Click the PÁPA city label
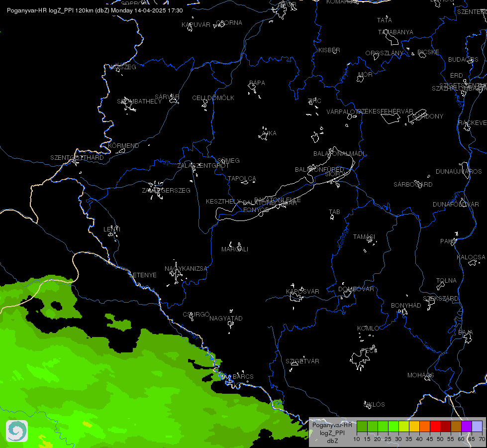The image size is (487, 448). 257,83
